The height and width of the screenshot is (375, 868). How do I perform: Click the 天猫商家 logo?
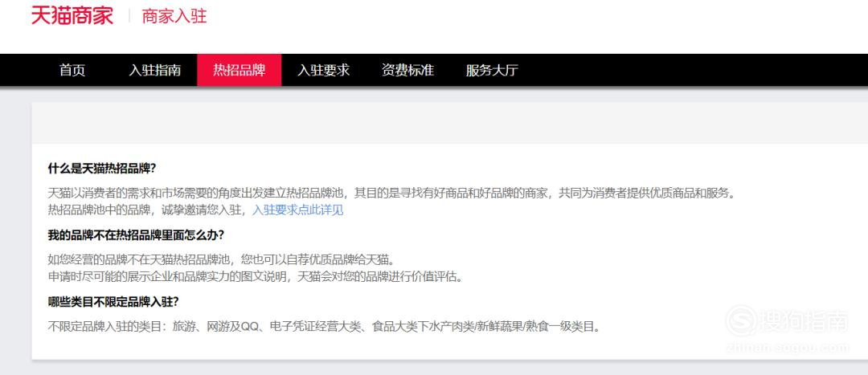tap(72, 15)
